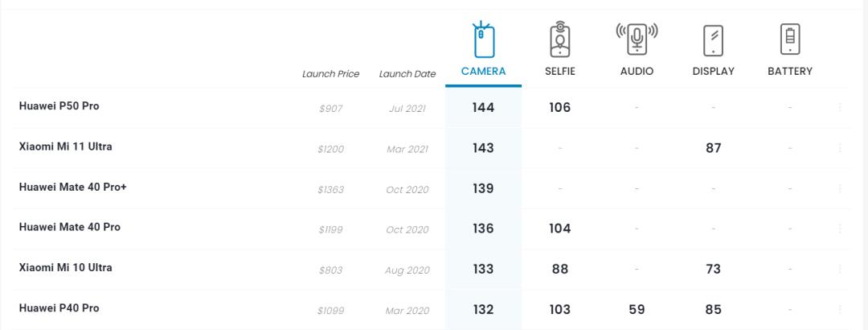Screen dimensions: 868x330
Task: Click the Display phone icon
Action: coord(713,40)
